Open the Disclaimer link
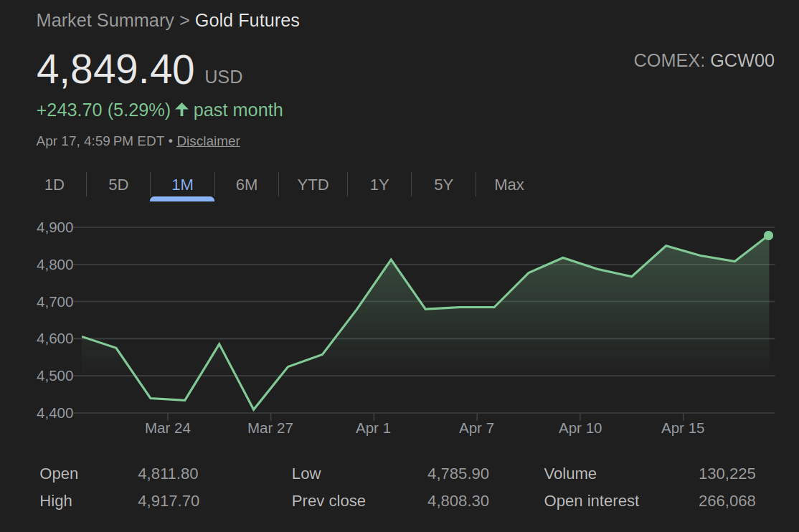This screenshot has width=799, height=532. click(208, 141)
